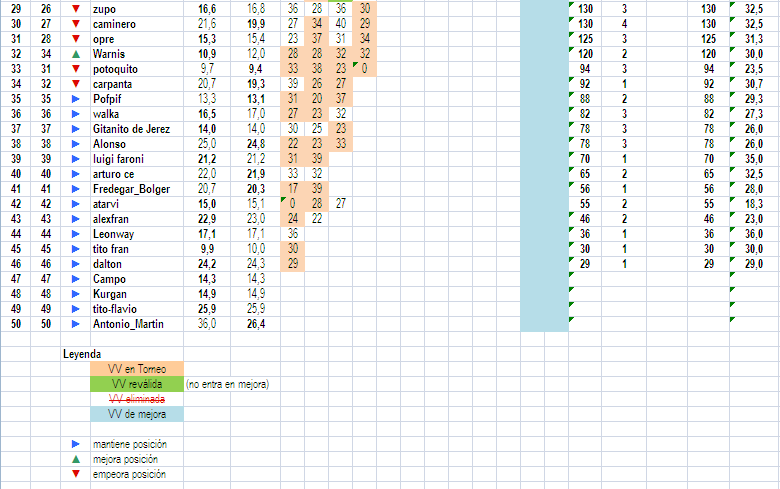Click blue arrow icon for 'mantiene posición' legend

pyautogui.click(x=75, y=444)
